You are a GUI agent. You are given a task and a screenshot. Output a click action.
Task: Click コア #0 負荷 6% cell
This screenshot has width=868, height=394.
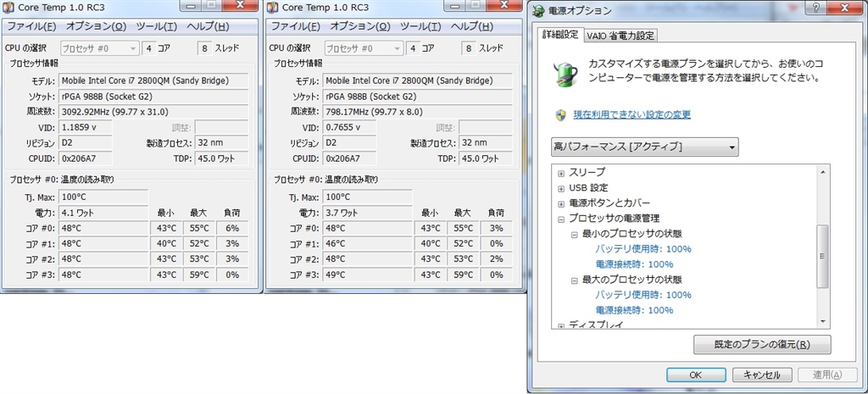(232, 228)
